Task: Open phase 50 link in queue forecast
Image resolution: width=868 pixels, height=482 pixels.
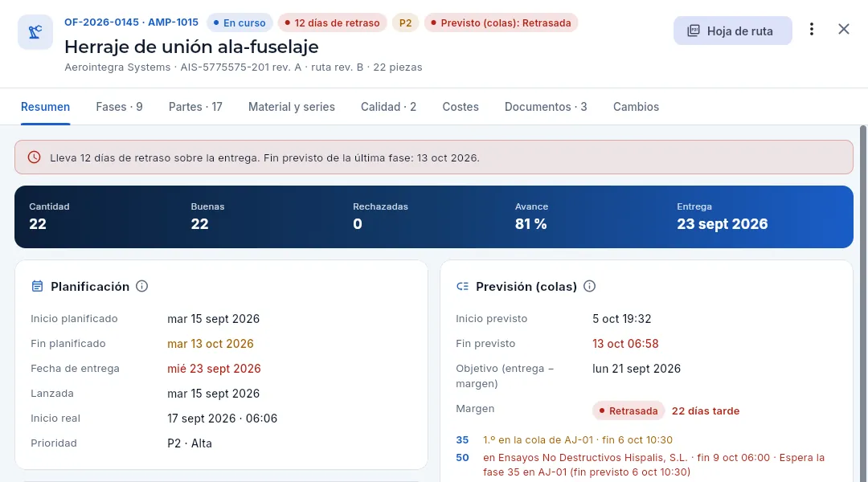Action: [462, 458]
